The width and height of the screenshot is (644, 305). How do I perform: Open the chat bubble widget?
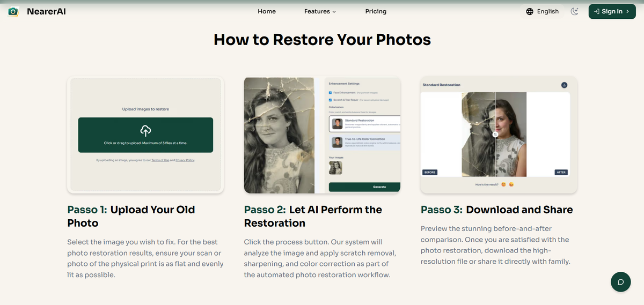point(620,282)
